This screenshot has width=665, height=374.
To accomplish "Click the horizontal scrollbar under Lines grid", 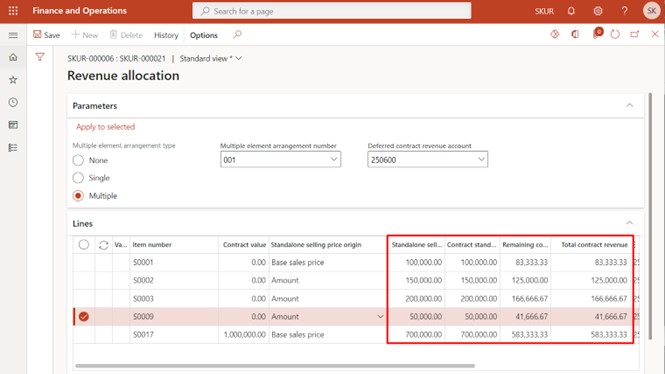I will click(x=275, y=366).
